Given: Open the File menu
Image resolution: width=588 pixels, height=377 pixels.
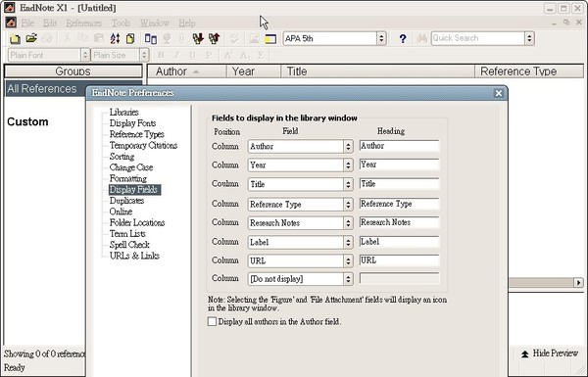Looking at the screenshot, I should click(x=27, y=24).
